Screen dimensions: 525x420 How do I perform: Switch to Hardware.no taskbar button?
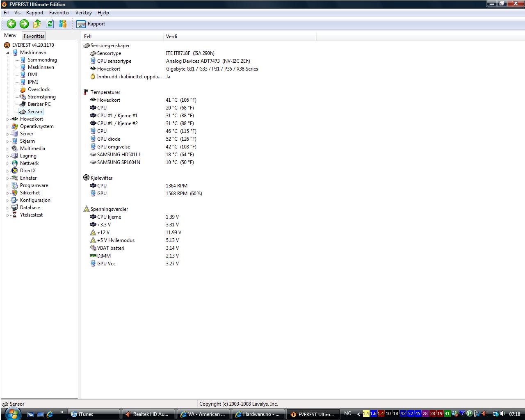point(258,414)
